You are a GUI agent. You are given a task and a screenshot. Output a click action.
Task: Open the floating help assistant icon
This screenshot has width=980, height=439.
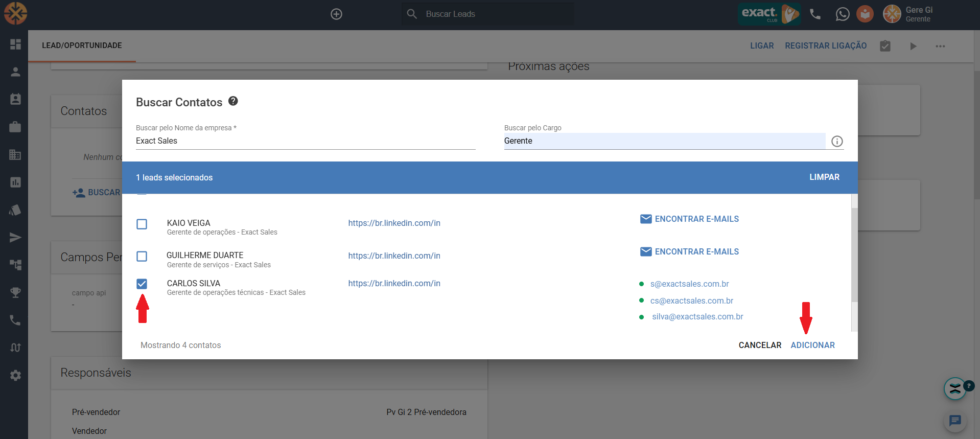tap(955, 389)
